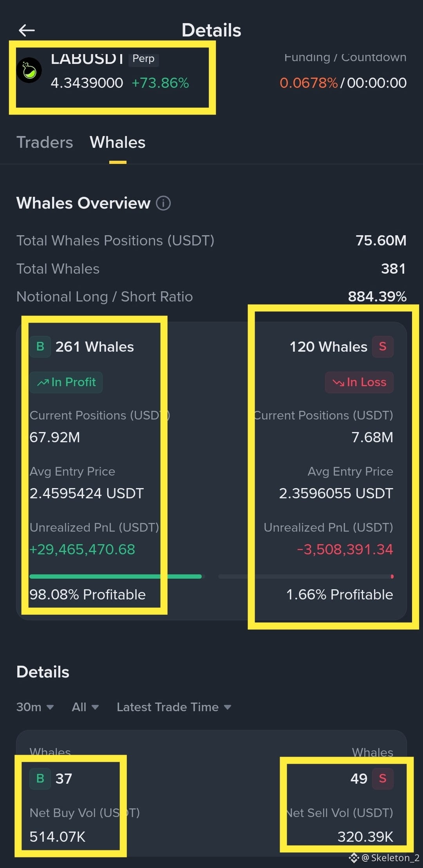
Task: Select the S badge next to 49
Action: click(x=383, y=778)
